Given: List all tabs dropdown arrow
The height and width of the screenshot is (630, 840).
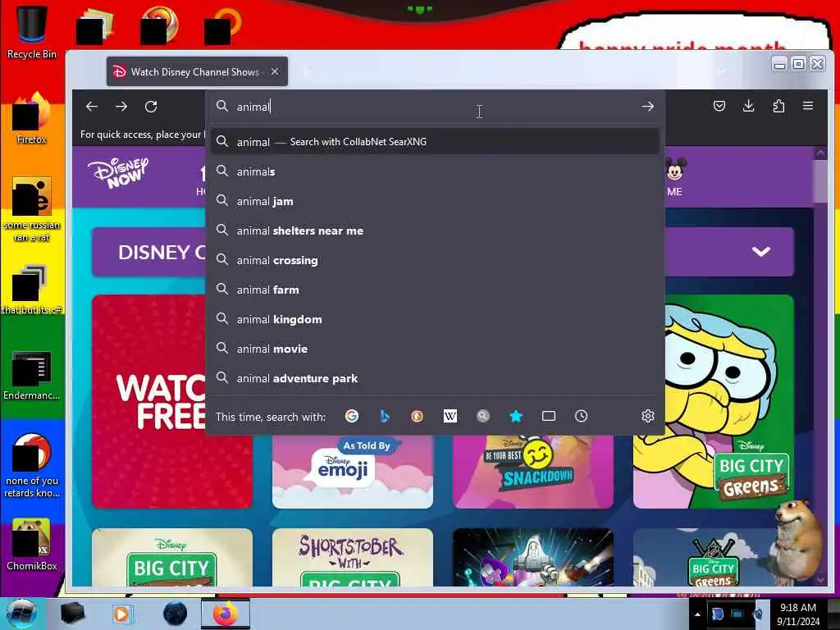Looking at the screenshot, I should point(722,71).
